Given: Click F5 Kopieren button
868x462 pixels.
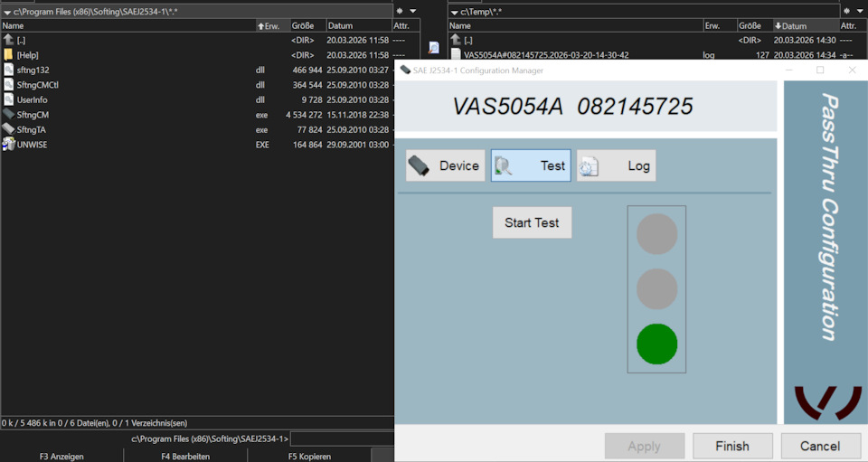Looking at the screenshot, I should [x=309, y=456].
